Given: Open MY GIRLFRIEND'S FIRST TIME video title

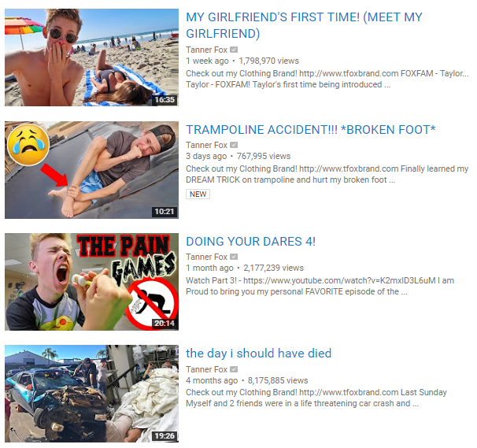Looking at the screenshot, I should pos(304,25).
